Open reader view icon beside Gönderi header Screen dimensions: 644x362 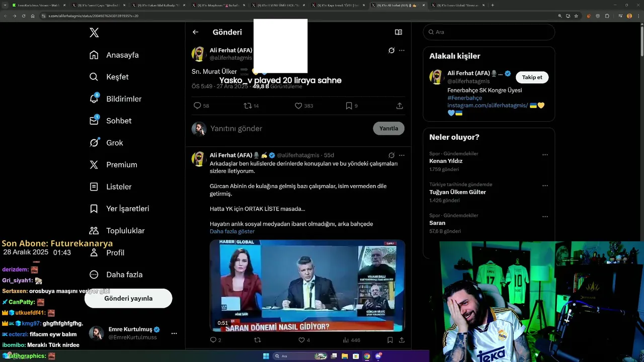click(x=398, y=32)
